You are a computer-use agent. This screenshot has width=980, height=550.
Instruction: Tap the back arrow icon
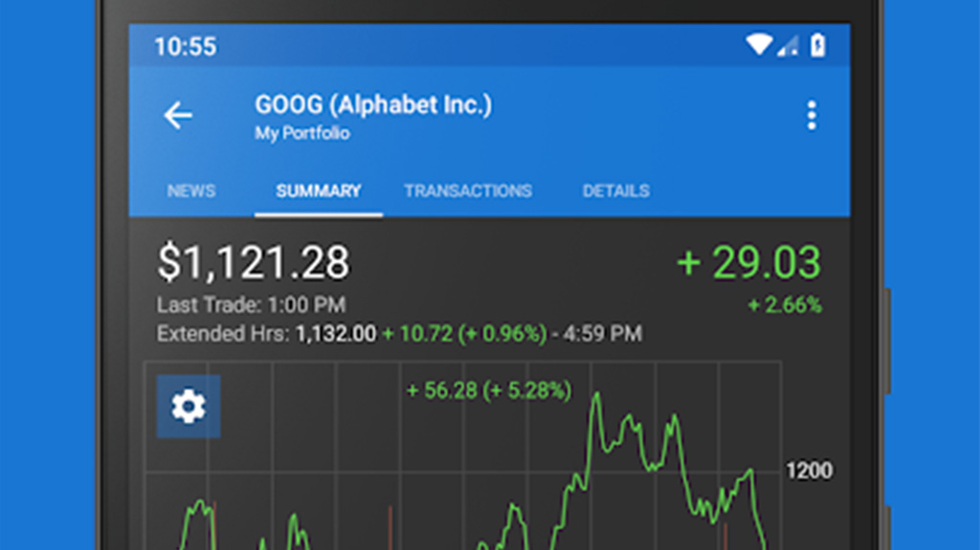pyautogui.click(x=177, y=116)
